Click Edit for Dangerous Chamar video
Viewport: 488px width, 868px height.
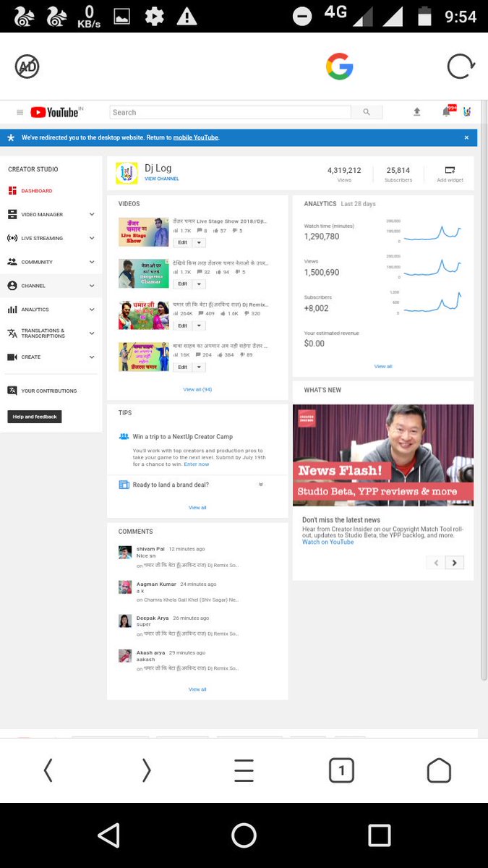pyautogui.click(x=182, y=284)
